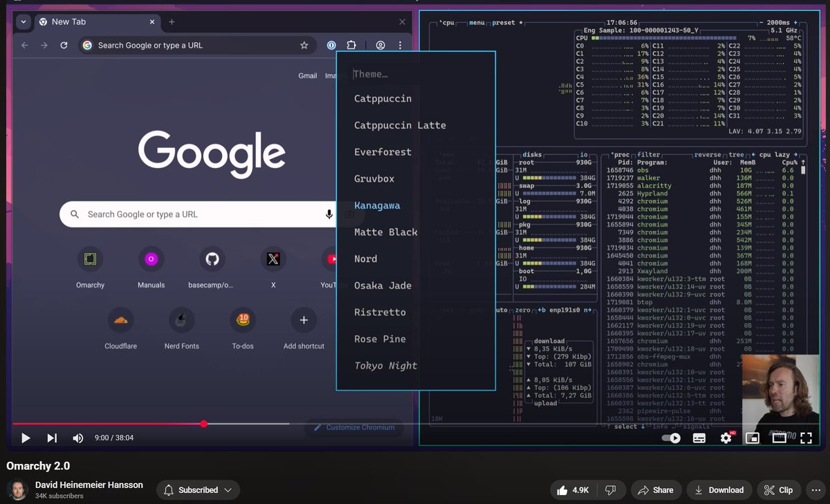This screenshot has height=504, width=830.
Task: Open the David Heinemeier Hansson channel name
Action: tap(89, 485)
